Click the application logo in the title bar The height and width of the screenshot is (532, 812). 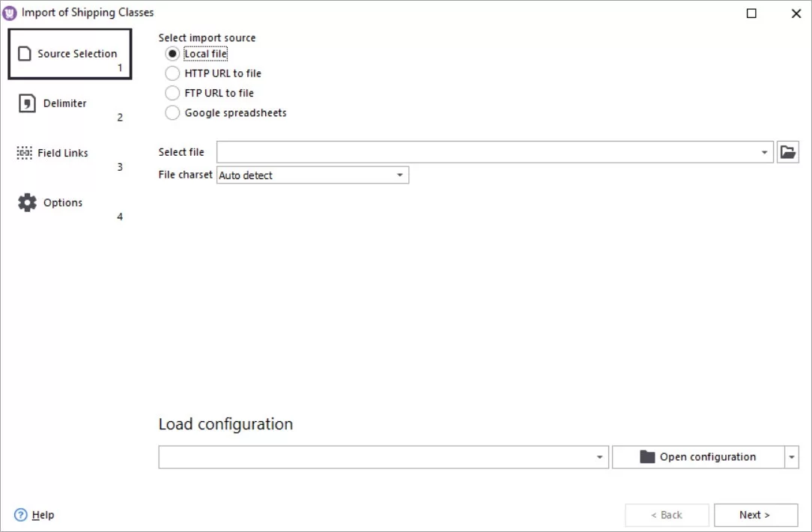[x=10, y=12]
